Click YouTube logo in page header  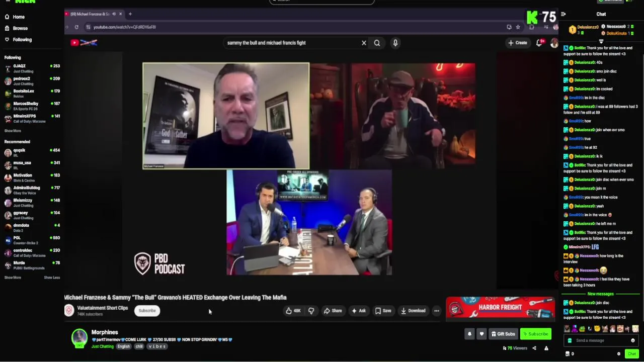click(x=84, y=43)
